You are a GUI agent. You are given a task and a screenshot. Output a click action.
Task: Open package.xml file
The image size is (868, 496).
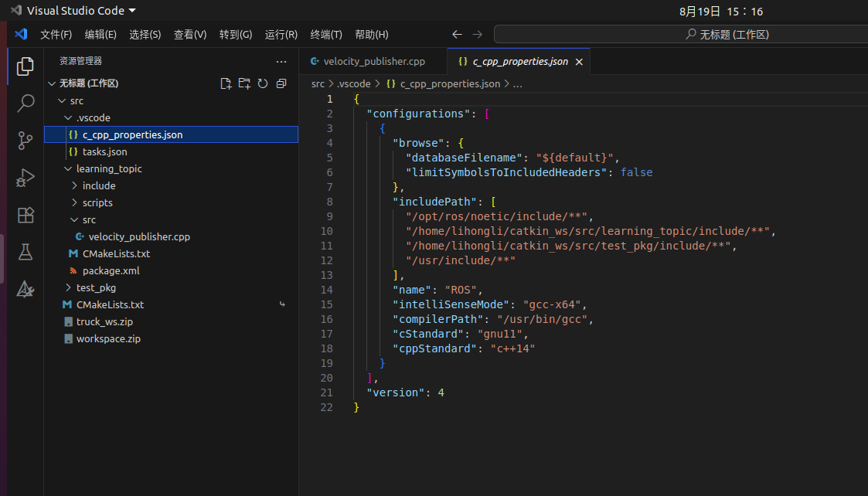(171, 270)
